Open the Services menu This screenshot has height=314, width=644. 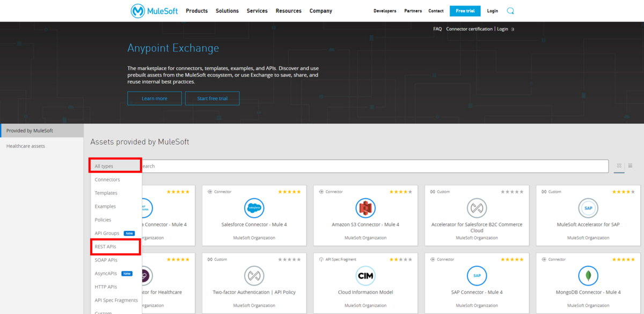click(257, 11)
